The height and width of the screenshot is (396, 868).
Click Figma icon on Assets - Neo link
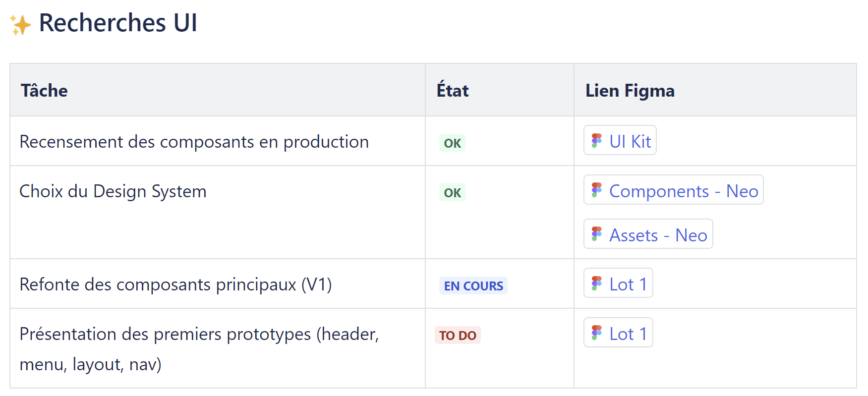point(597,234)
